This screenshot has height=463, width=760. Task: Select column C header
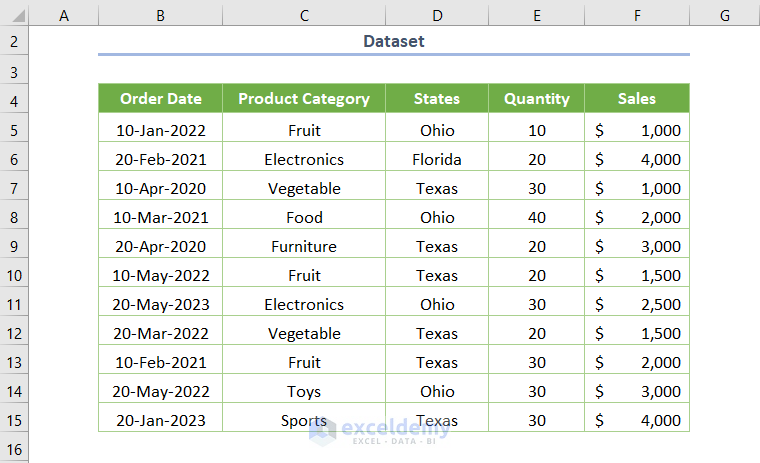[304, 15]
